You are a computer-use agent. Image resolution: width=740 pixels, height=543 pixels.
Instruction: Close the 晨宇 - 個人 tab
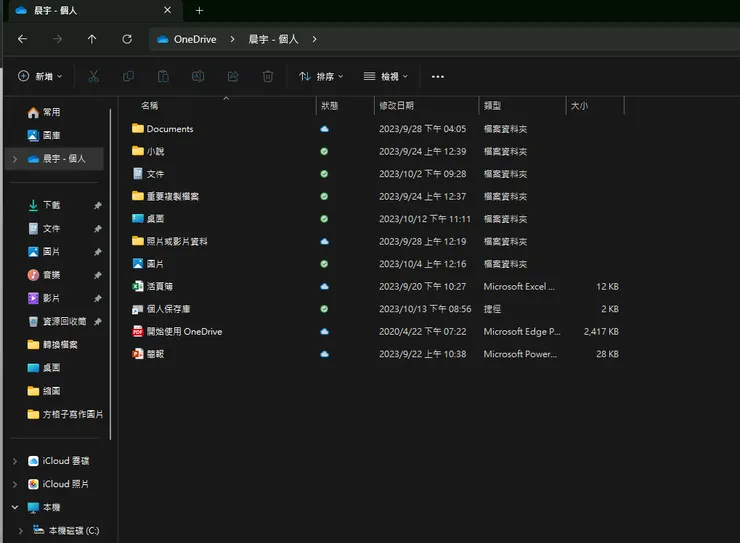[x=167, y=10]
